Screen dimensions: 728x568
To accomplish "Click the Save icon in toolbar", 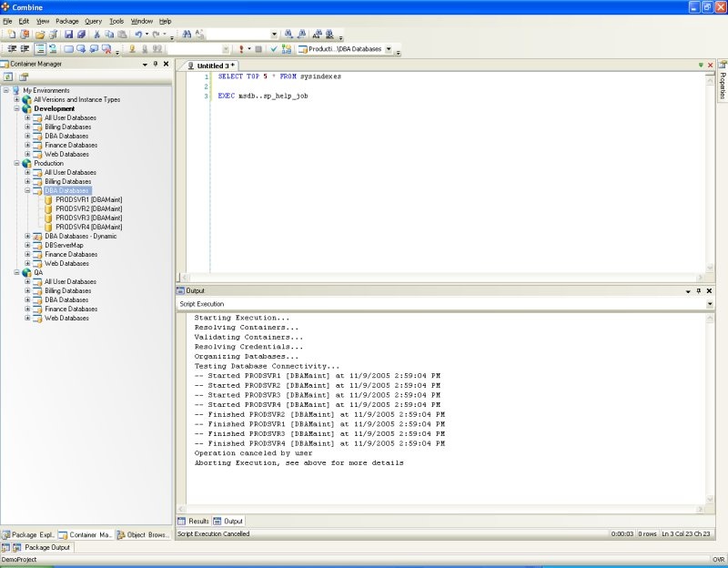I will (68, 35).
